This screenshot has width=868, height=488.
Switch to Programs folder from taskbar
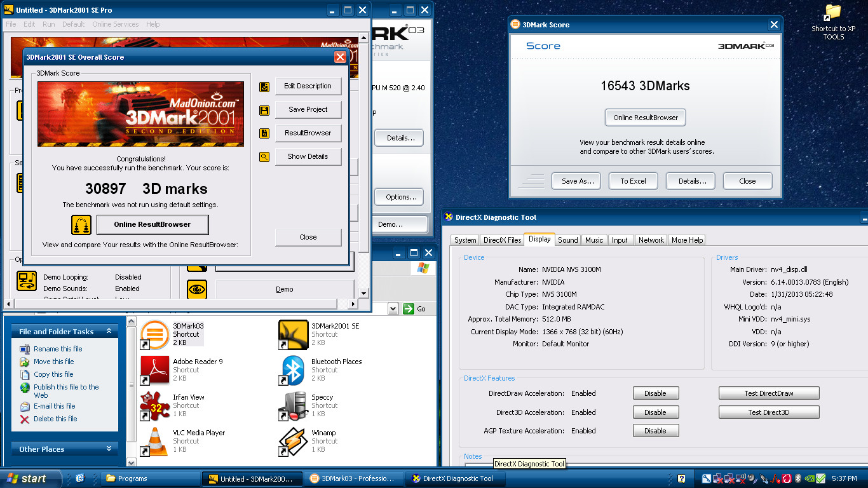click(150, 478)
